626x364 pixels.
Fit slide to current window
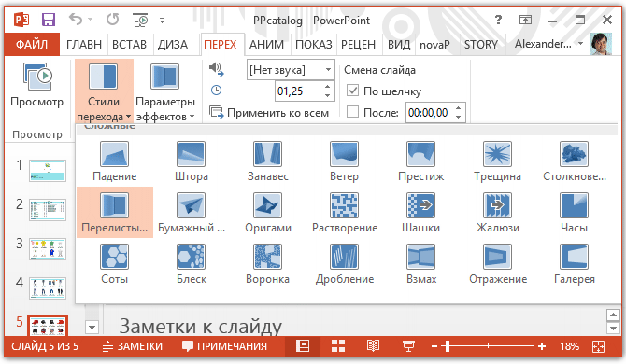[598, 346]
